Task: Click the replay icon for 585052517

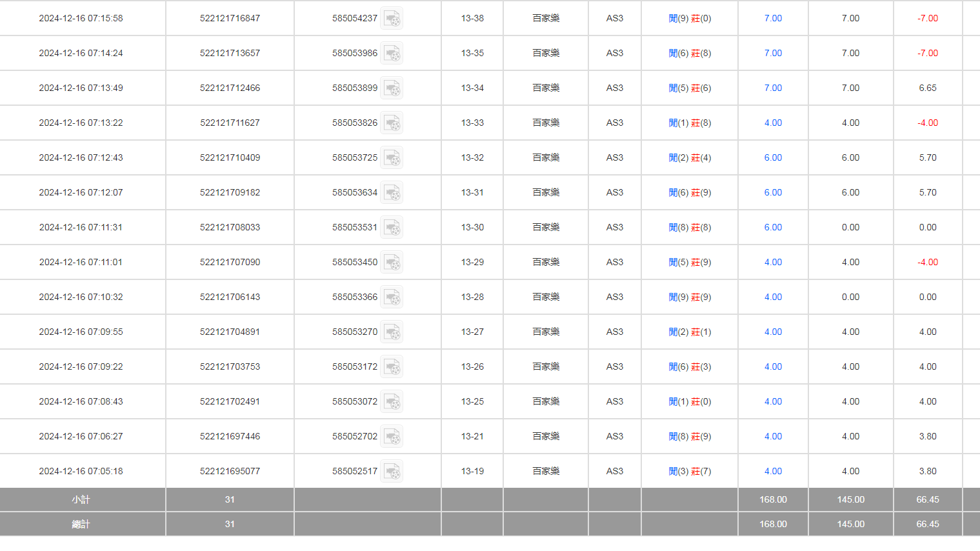Action: coord(392,472)
